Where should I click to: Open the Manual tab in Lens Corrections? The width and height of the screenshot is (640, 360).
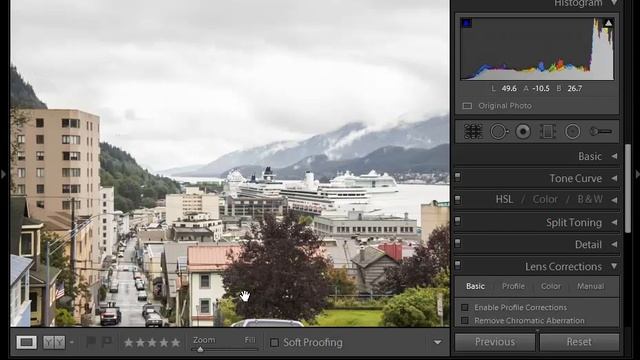pyautogui.click(x=590, y=286)
